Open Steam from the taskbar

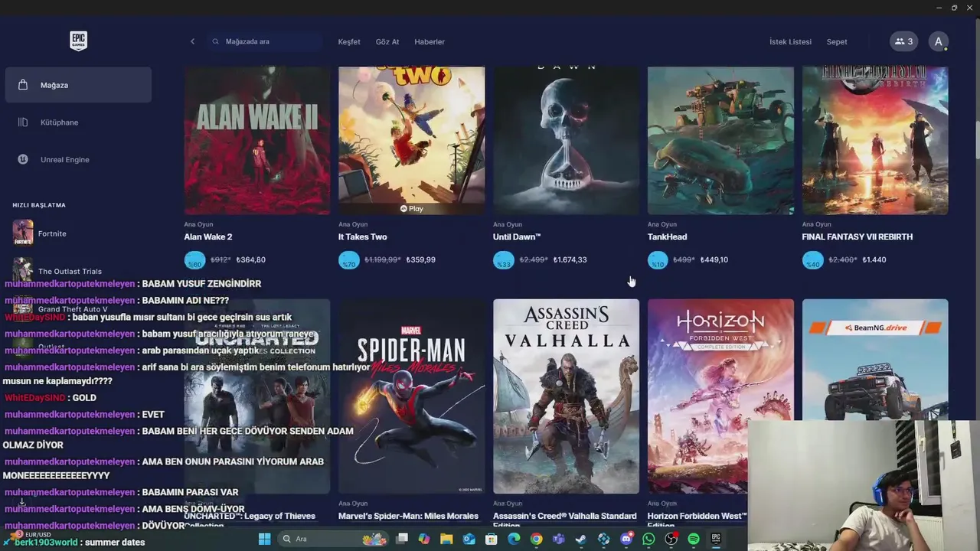pyautogui.click(x=581, y=539)
